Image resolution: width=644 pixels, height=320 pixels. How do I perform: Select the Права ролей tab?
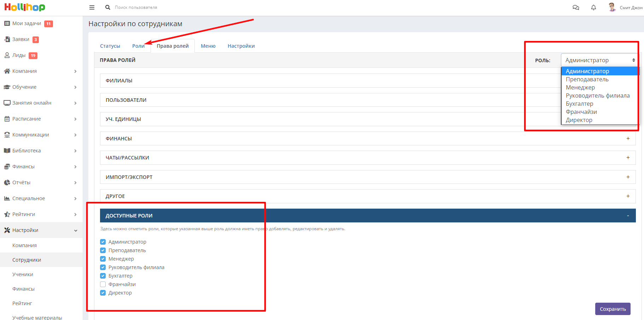[x=173, y=46]
